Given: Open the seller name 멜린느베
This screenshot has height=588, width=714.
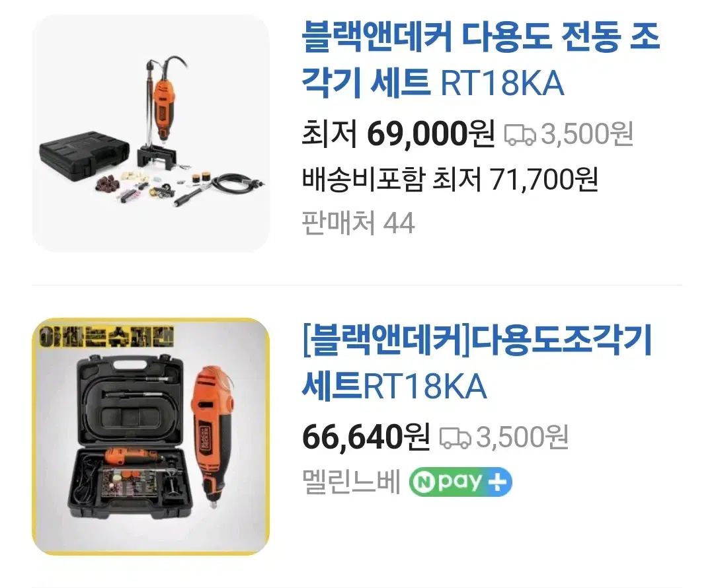Looking at the screenshot, I should click(x=352, y=482).
